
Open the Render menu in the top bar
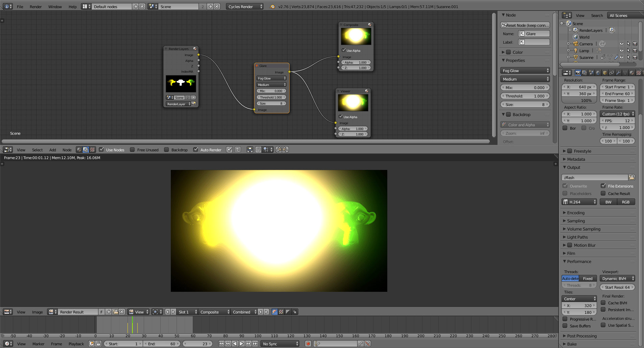[x=36, y=6]
